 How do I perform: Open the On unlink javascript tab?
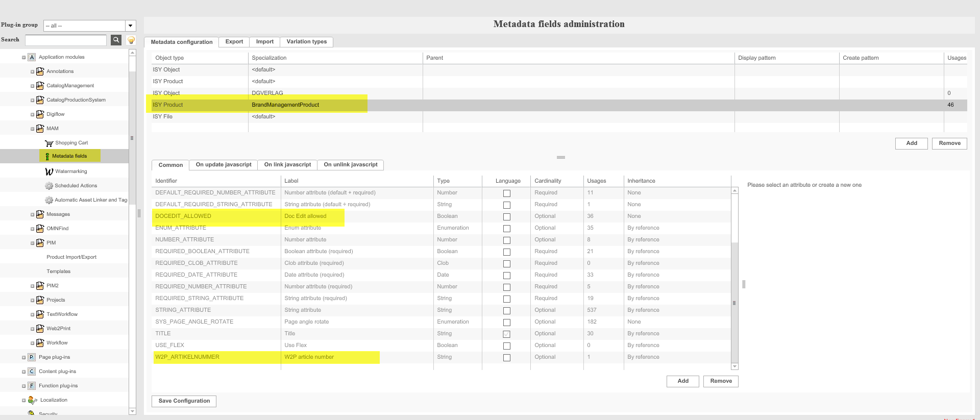tap(351, 165)
